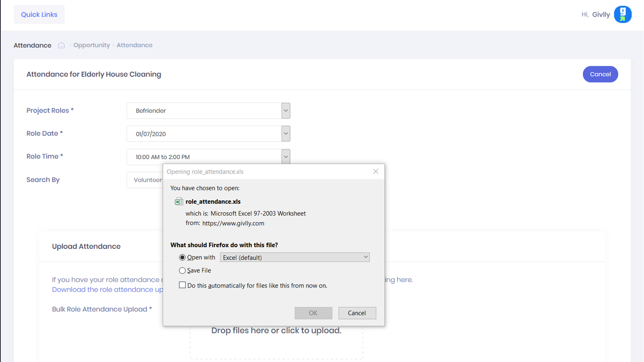
Task: Open the Excel (default) application dropdown
Action: pos(294,257)
